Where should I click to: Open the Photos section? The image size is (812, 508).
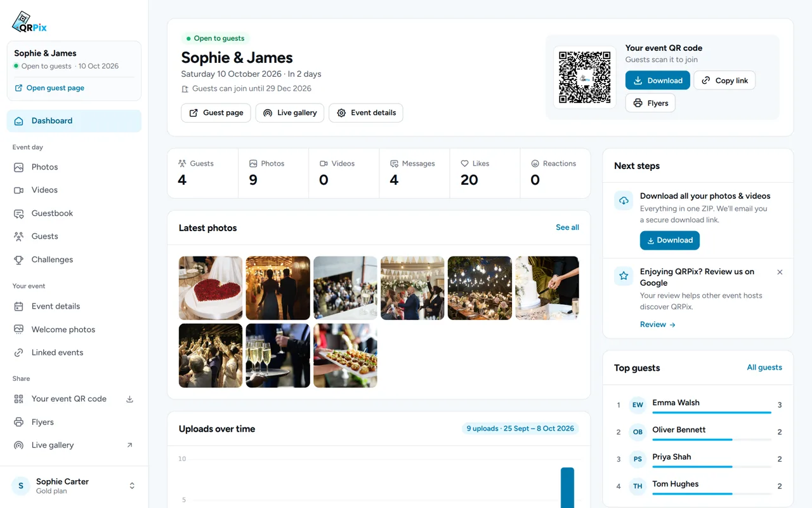coord(74,167)
